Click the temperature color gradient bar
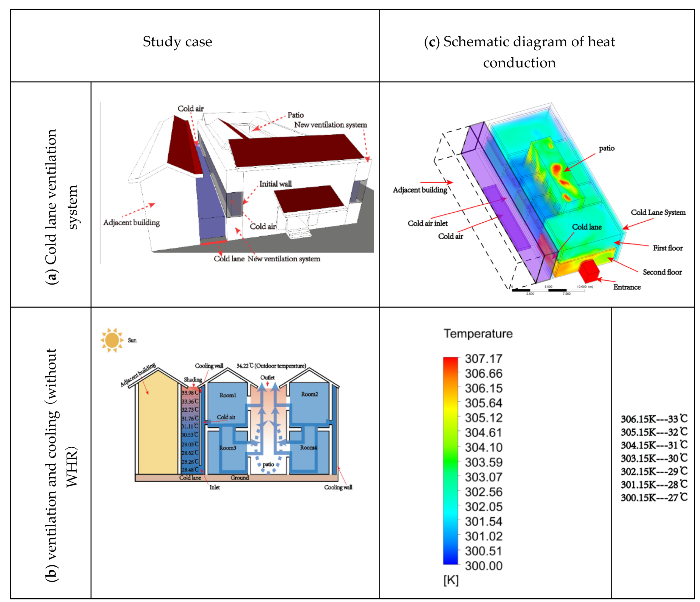The width and height of the screenshot is (700, 602). (x=450, y=461)
